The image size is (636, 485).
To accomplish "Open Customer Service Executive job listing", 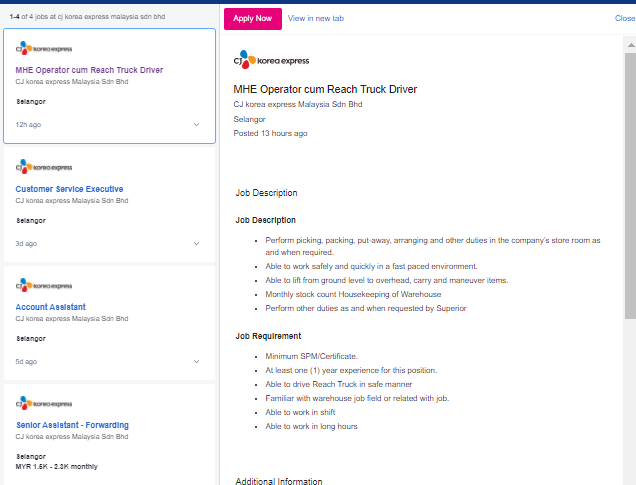I will pos(70,189).
